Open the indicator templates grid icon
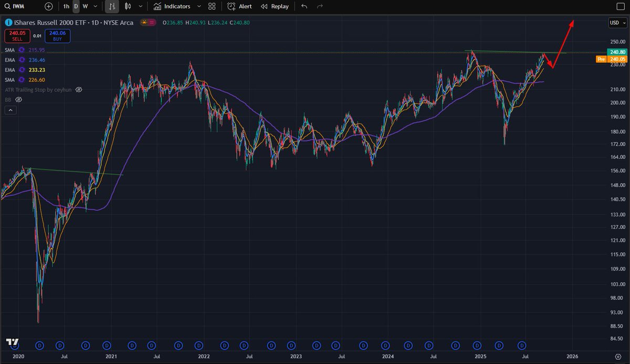This screenshot has height=364, width=630. pyautogui.click(x=212, y=6)
